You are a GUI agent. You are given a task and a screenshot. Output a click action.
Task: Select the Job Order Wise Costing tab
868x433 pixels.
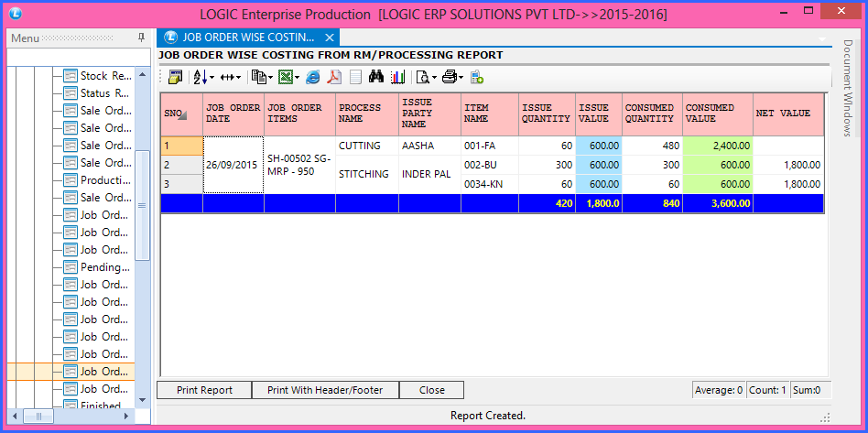coord(247,38)
